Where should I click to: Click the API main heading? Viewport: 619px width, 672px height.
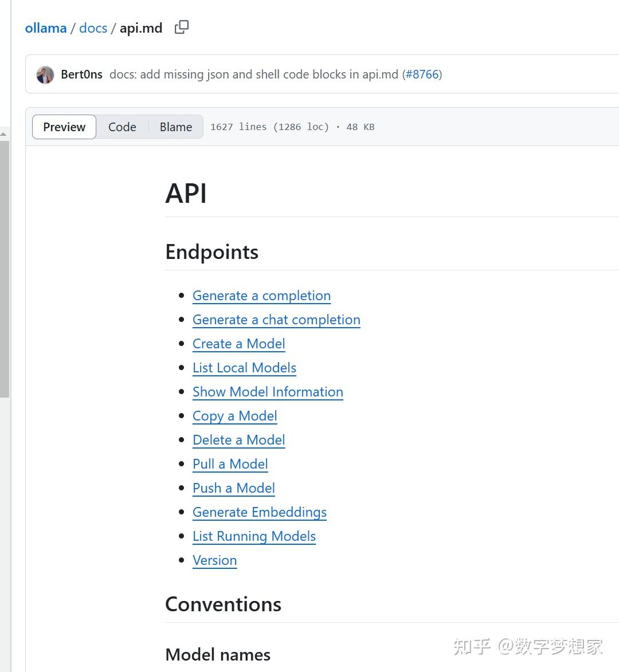[x=186, y=193]
